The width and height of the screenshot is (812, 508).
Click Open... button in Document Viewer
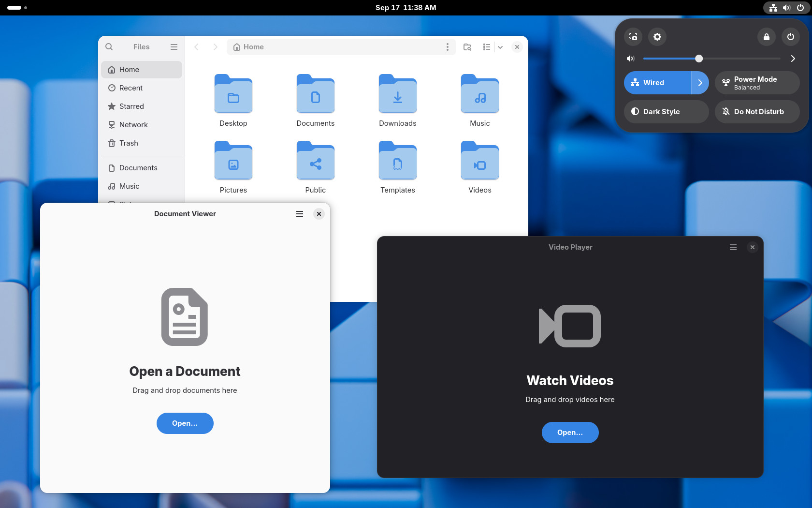click(185, 423)
